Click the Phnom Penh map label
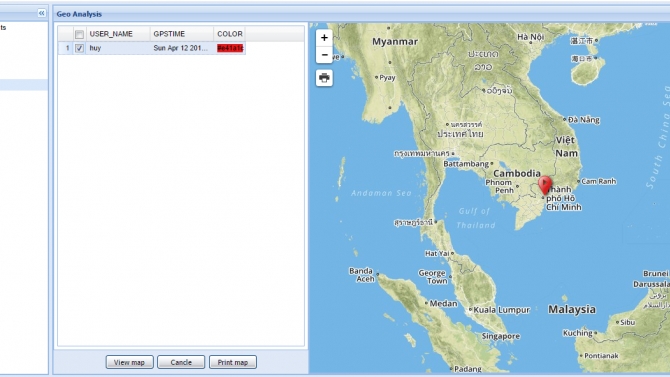 [500, 186]
